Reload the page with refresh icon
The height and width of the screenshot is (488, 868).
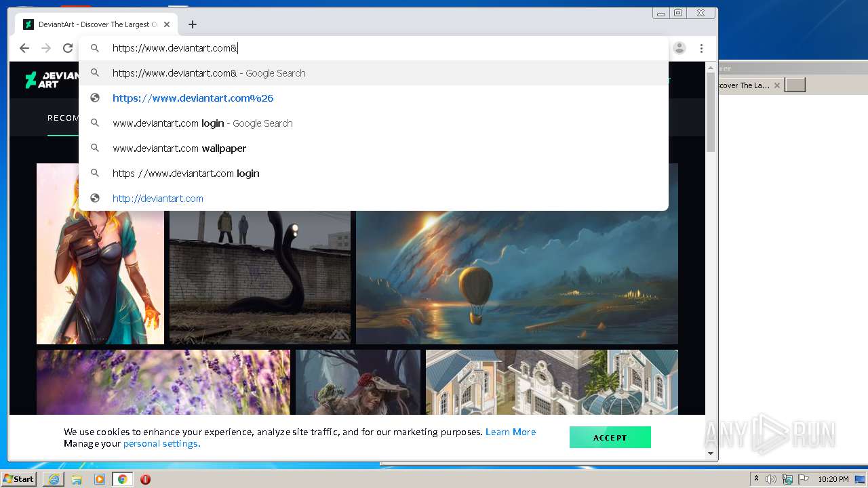click(x=68, y=48)
